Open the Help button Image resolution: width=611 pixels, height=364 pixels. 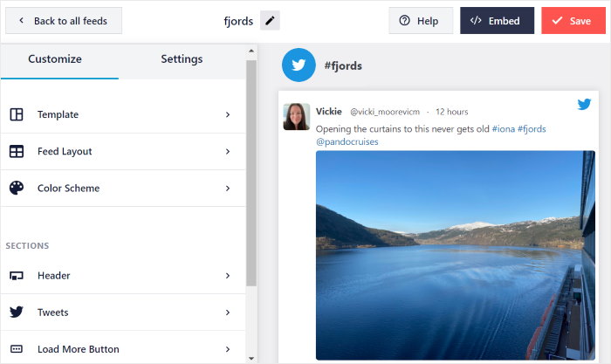pos(421,21)
